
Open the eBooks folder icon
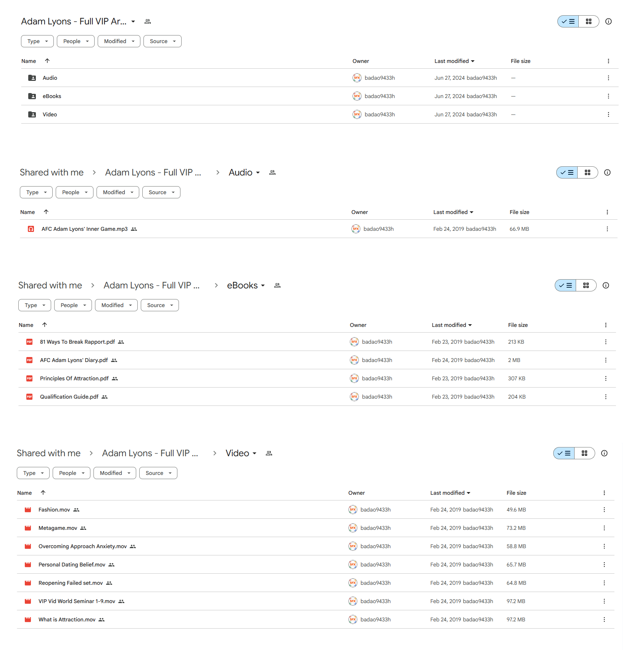click(x=32, y=96)
